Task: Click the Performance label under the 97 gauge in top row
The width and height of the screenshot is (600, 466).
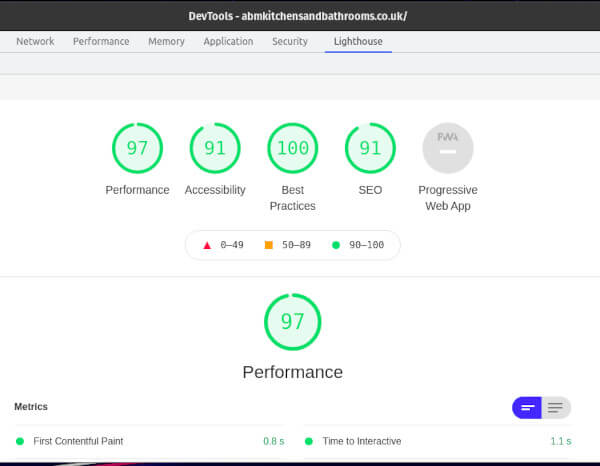Action: tap(137, 190)
